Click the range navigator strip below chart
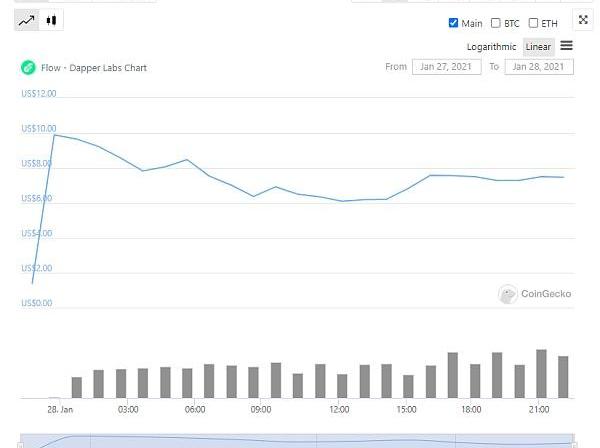600x448 pixels. point(297,441)
